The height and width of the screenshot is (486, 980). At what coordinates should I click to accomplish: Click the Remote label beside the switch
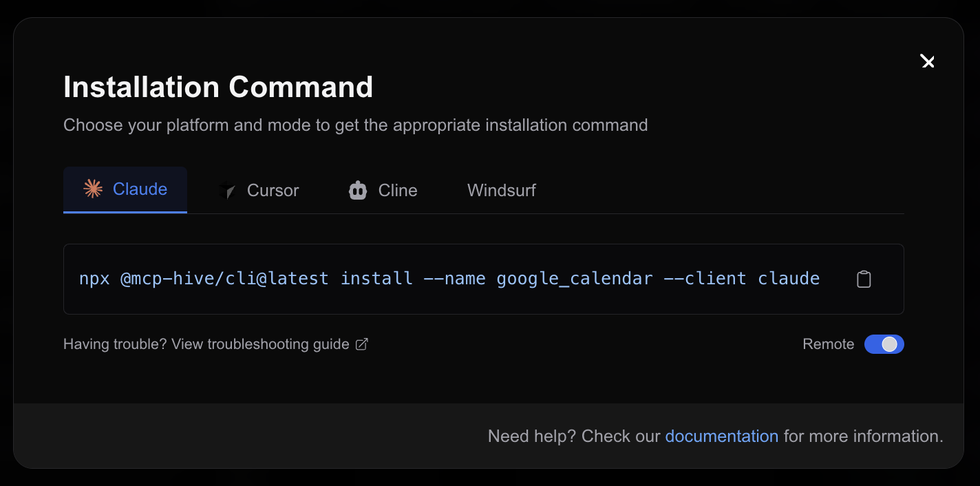(x=829, y=344)
